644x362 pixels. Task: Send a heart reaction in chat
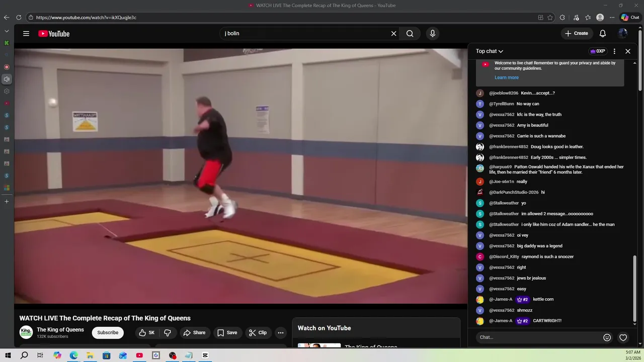tap(623, 337)
